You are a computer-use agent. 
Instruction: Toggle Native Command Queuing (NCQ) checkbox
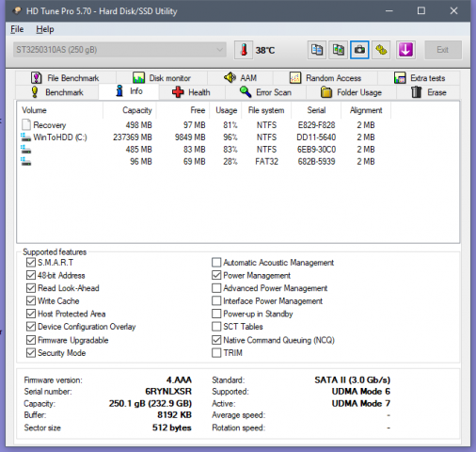pyautogui.click(x=216, y=340)
